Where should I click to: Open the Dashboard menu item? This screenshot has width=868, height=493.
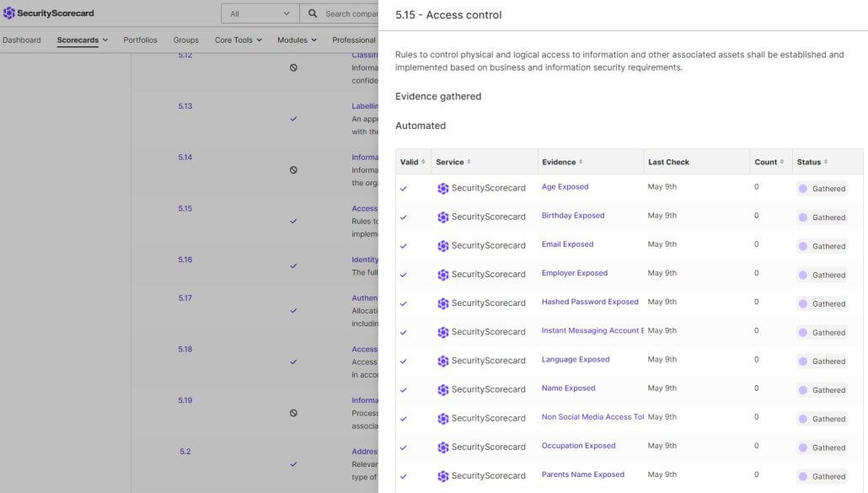pyautogui.click(x=22, y=40)
